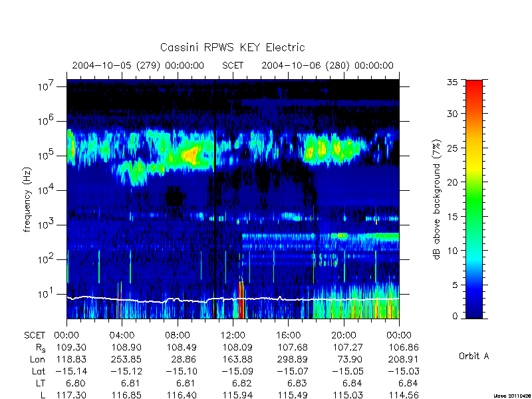Click the Lon value "253.85"
The image size is (532, 399).
click(126, 359)
